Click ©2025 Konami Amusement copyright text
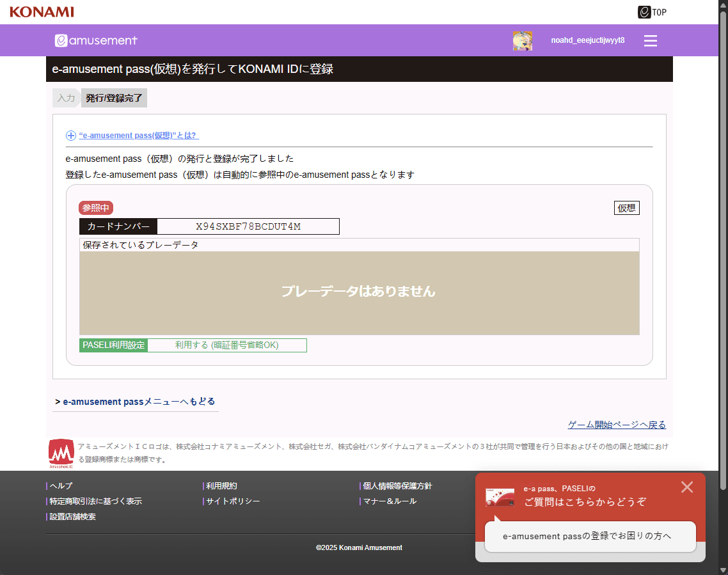 359,547
